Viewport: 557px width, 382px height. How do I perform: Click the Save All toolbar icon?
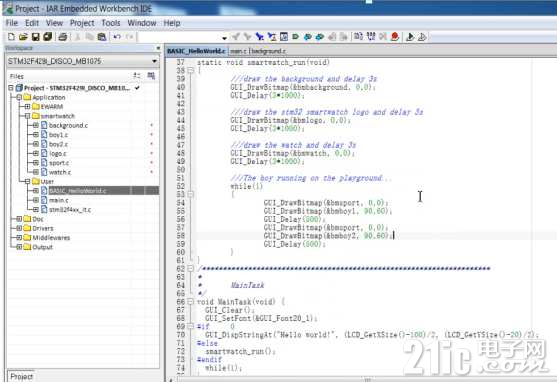click(48, 37)
